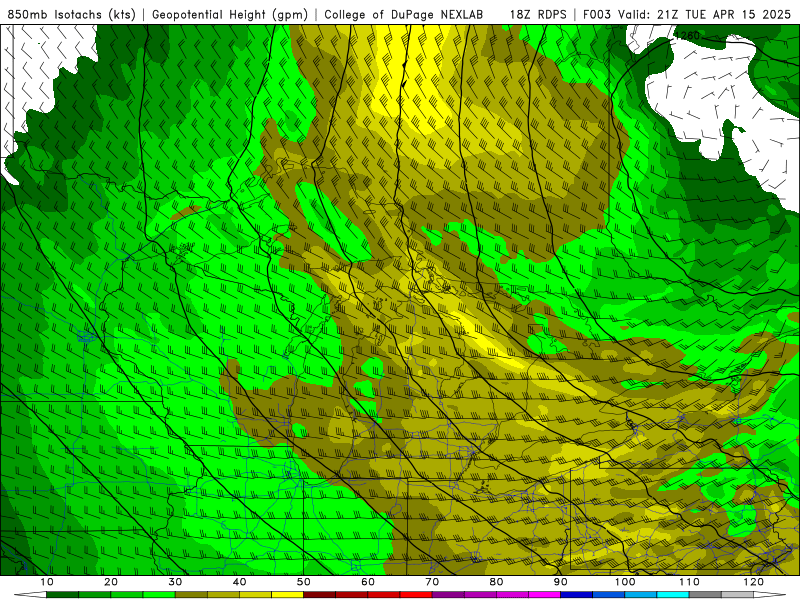Click the '40' value on the color scale

[239, 582]
